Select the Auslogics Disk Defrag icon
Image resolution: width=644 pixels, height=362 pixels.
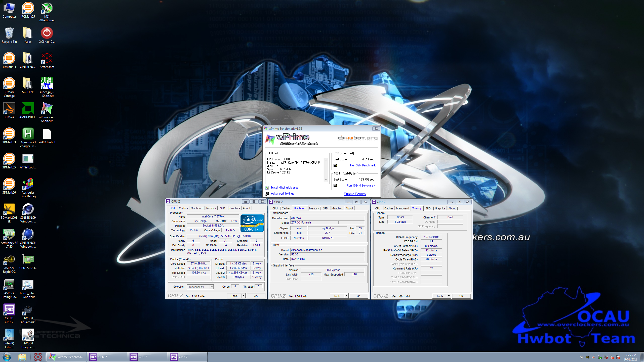(28, 188)
